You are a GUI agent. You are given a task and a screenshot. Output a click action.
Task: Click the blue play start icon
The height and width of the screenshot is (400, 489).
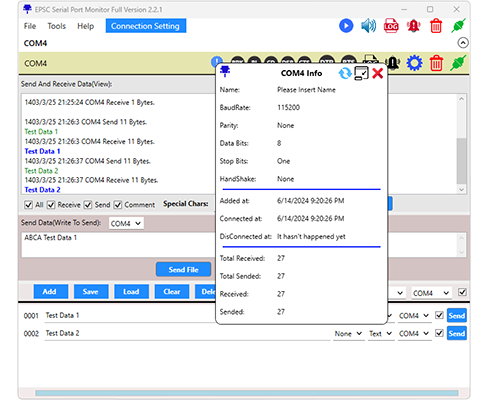[x=346, y=26]
